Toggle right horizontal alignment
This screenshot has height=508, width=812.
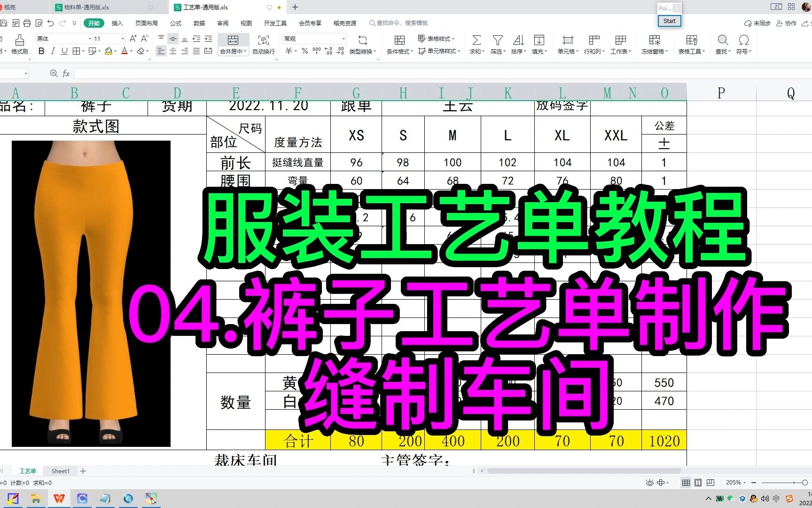[x=185, y=51]
